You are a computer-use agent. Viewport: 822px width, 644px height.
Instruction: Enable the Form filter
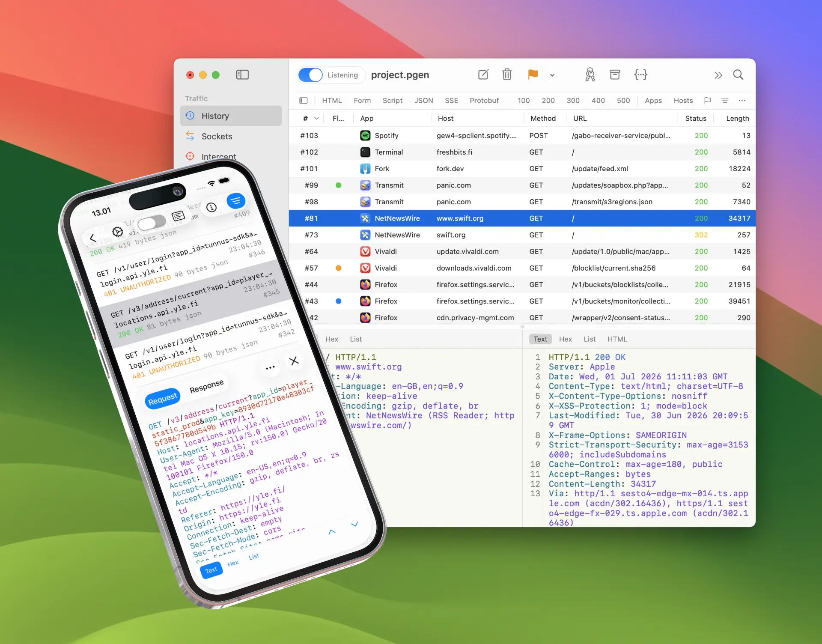362,101
